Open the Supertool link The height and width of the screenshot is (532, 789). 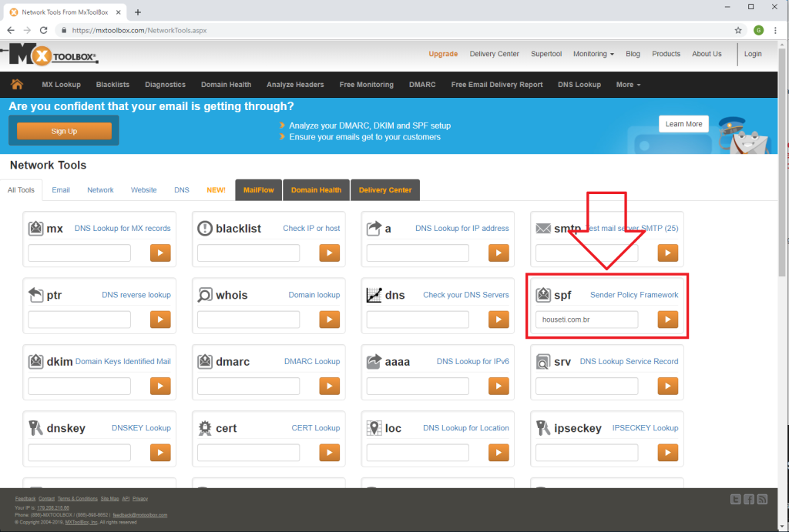546,54
